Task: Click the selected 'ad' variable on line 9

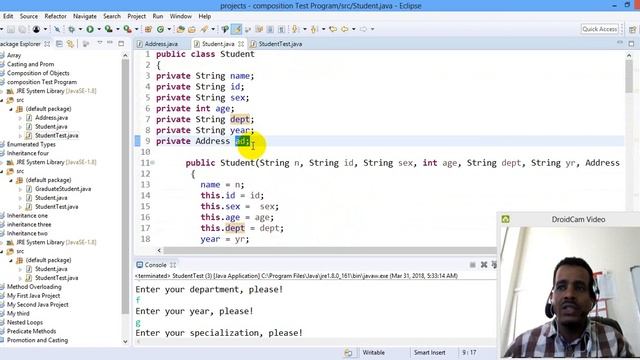Action: click(241, 141)
